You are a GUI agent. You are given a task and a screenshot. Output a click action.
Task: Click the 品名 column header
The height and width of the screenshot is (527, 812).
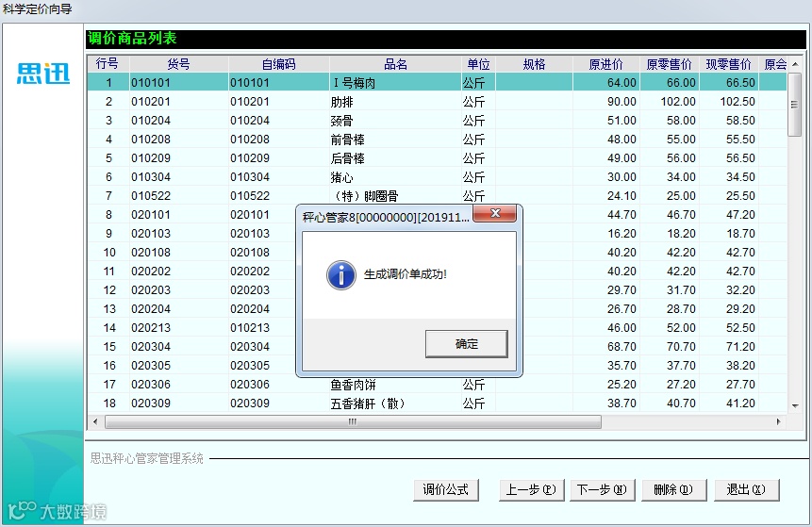point(395,64)
